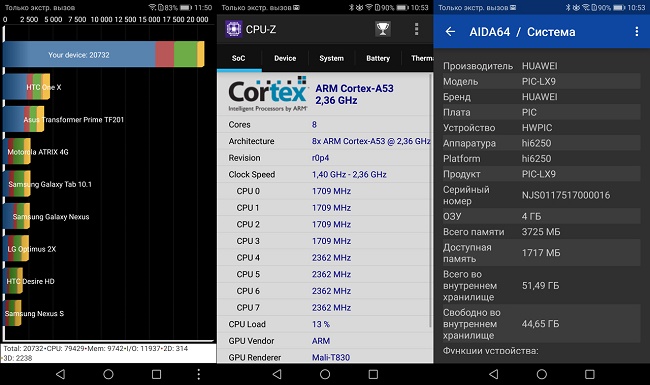This screenshot has height=385, width=650.
Task: Tap Recents square under AIDA64
Action: pos(589,374)
